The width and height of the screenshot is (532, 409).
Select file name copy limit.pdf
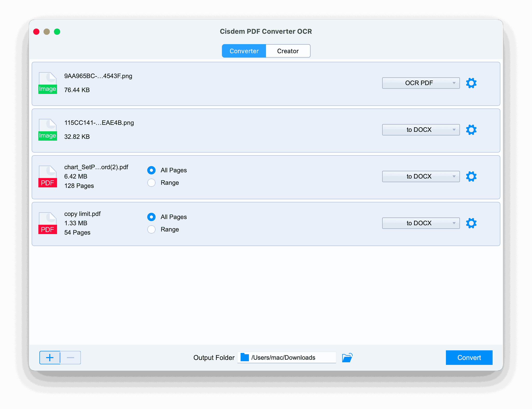(x=82, y=214)
